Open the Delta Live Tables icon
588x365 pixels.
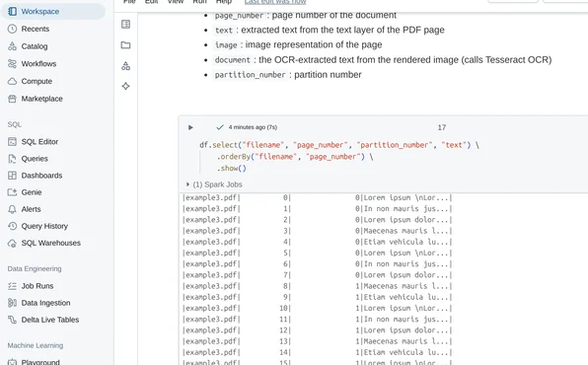click(13, 320)
